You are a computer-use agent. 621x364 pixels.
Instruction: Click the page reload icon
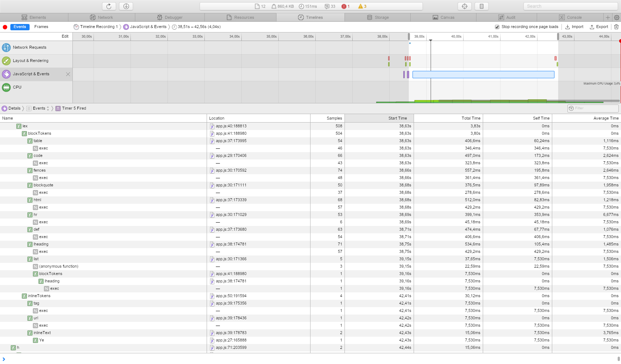click(108, 6)
